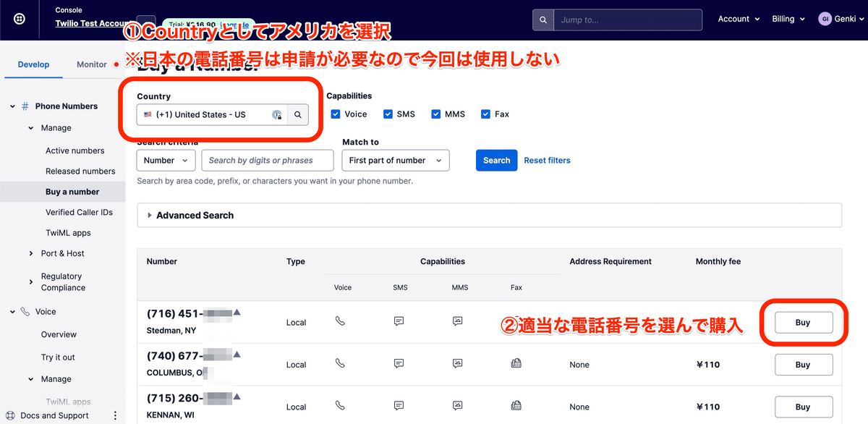Viewport: 868px width, 424px height.
Task: Click the Reset filters link
Action: tap(547, 161)
